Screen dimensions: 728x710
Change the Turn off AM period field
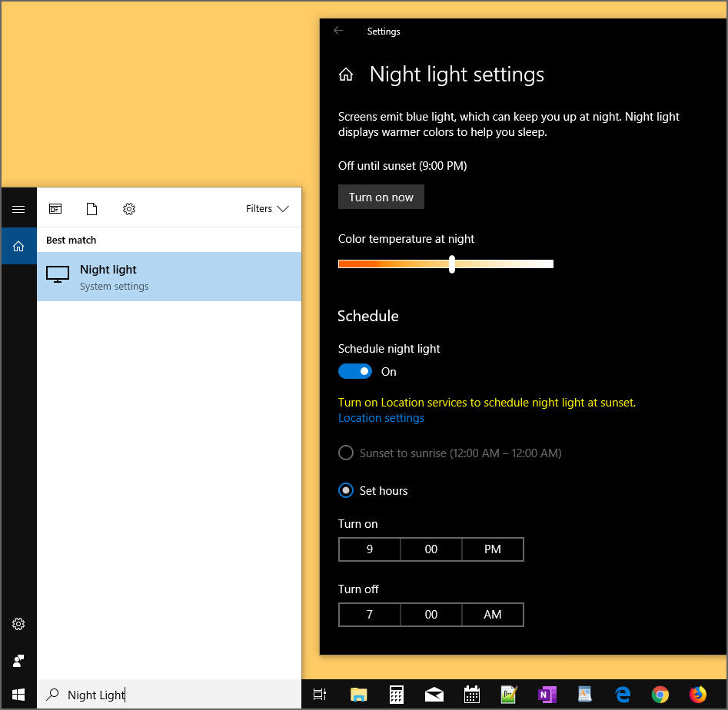click(492, 615)
